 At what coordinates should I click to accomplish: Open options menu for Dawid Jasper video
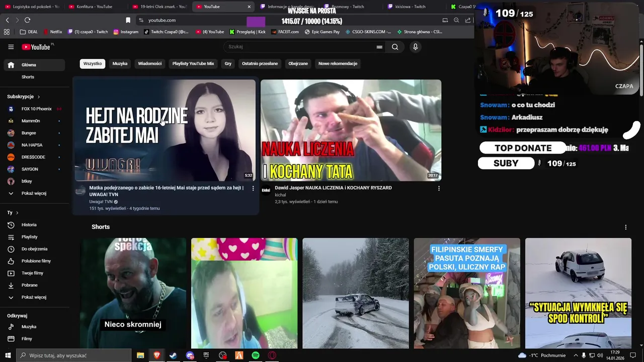tap(439, 188)
